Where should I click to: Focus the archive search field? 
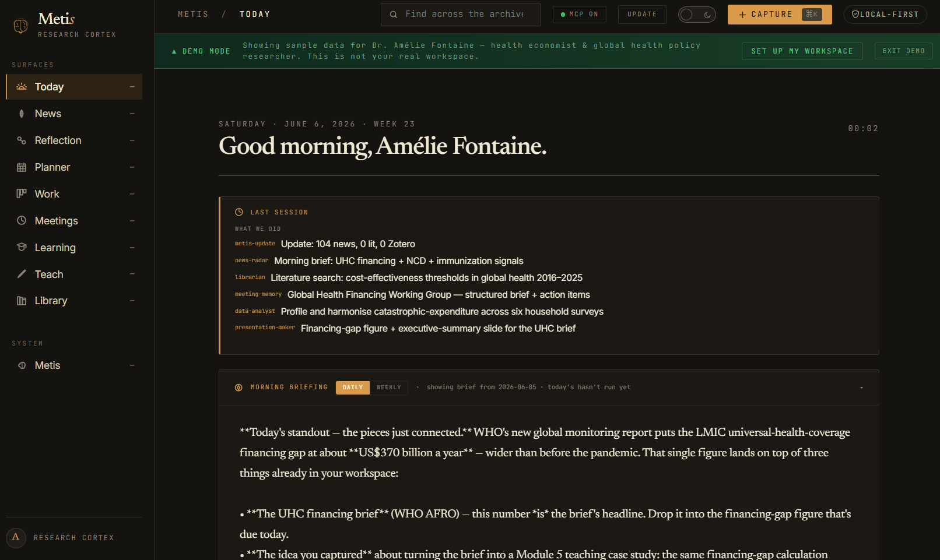pyautogui.click(x=461, y=15)
